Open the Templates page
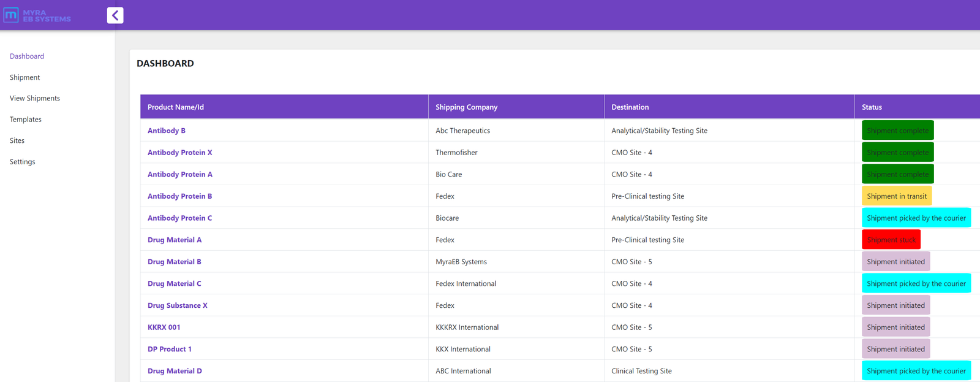Image resolution: width=980 pixels, height=382 pixels. (x=26, y=120)
